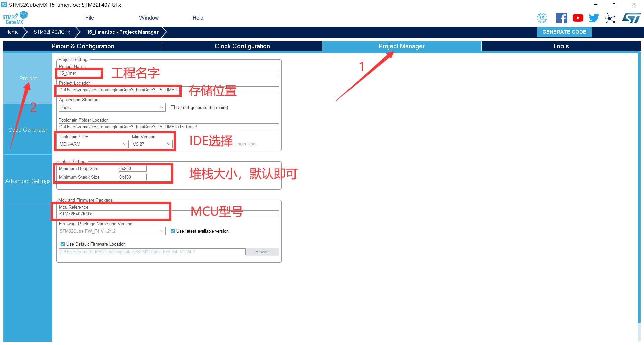The image size is (644, 345).
Task: Open the ST anniversary badge icon
Action: pos(542,18)
